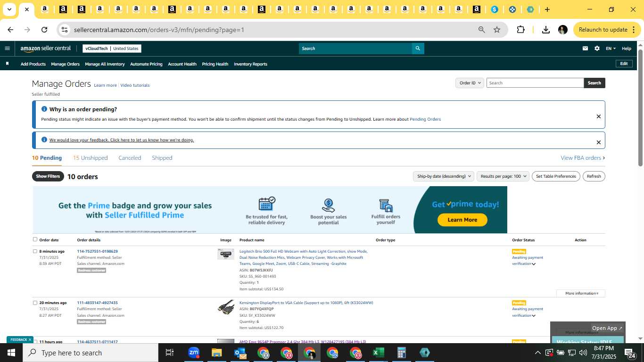Open Inventory Reports menu
The width and height of the screenshot is (644, 362).
[250, 64]
